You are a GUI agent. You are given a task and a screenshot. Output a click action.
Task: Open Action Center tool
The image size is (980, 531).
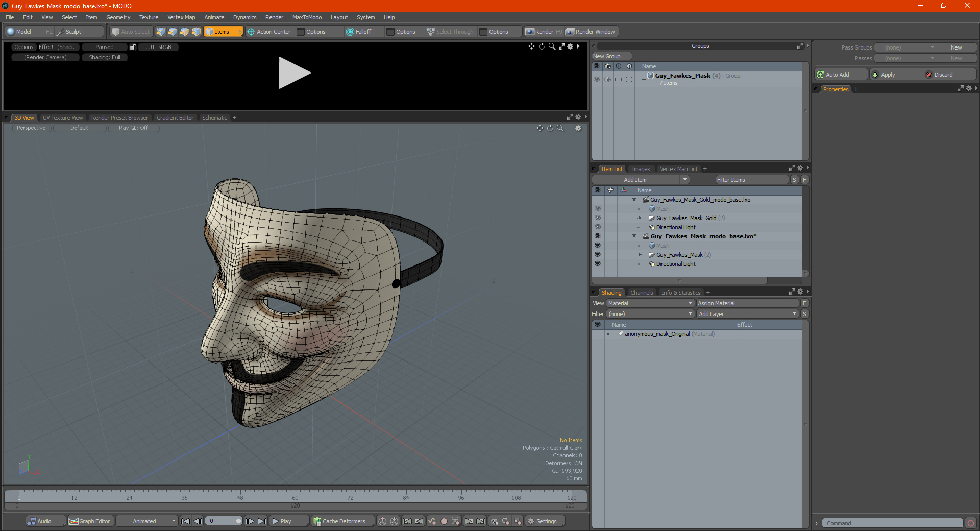pyautogui.click(x=269, y=32)
